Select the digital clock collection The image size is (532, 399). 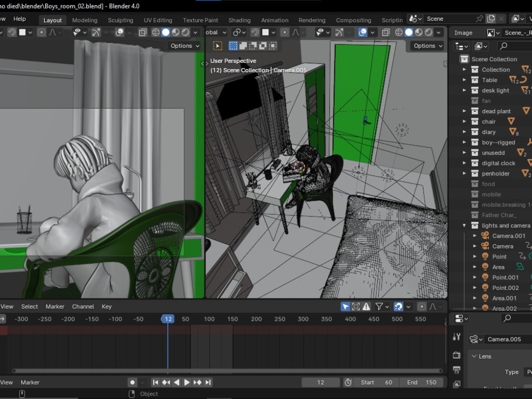[498, 163]
